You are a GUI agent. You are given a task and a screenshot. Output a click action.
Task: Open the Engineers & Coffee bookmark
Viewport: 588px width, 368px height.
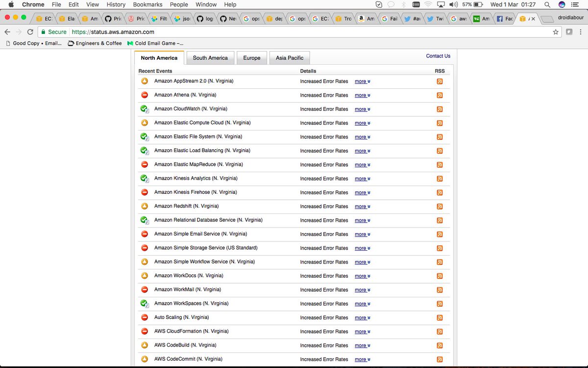pyautogui.click(x=95, y=43)
